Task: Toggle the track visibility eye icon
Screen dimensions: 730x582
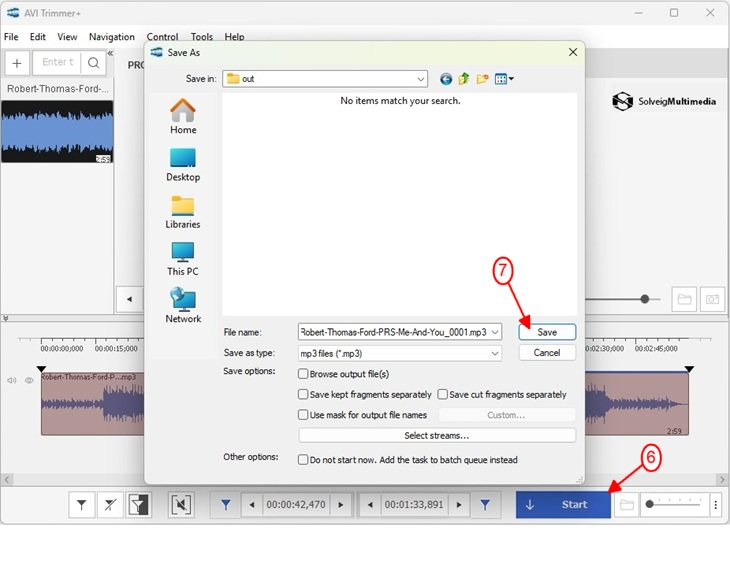Action: 29,380
